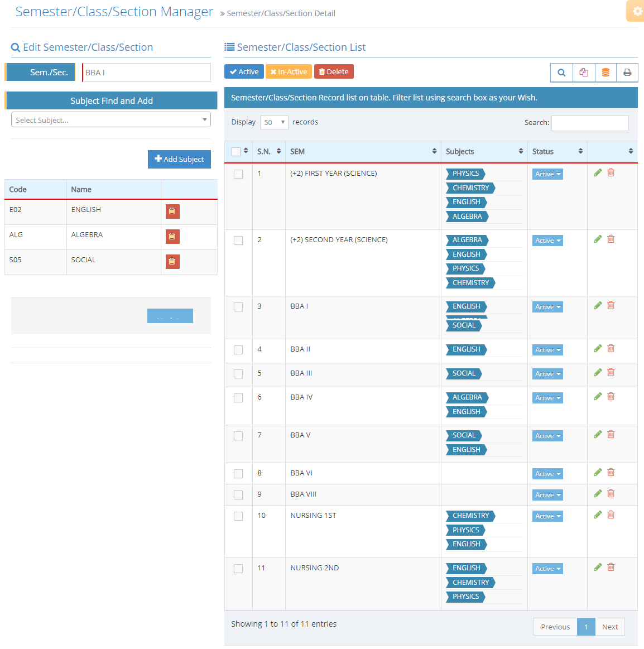Tick the checkbox for BBA II row
This screenshot has height=649, width=644.
pyautogui.click(x=238, y=350)
